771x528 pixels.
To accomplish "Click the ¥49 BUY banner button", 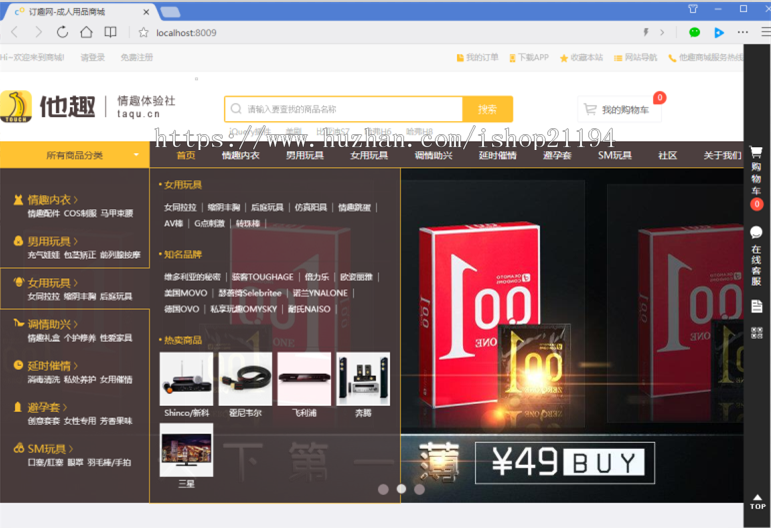I will click(x=565, y=463).
